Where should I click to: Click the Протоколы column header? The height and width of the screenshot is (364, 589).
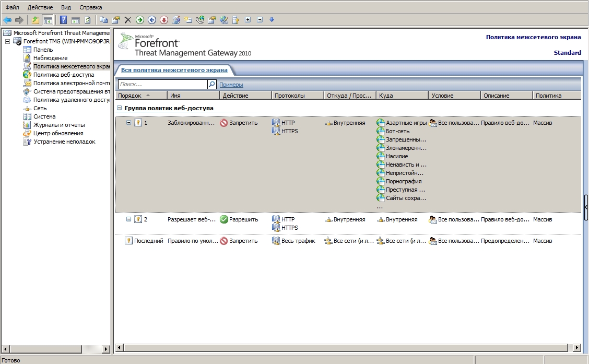[298, 96]
